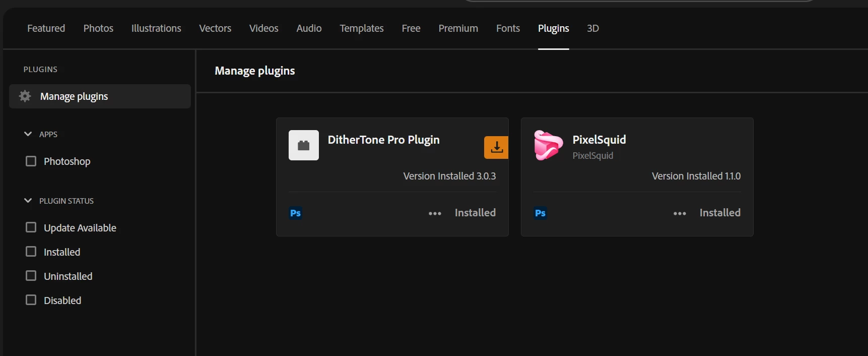The image size is (868, 356).
Task: Open more options for PixelSquid plugin
Action: click(680, 213)
